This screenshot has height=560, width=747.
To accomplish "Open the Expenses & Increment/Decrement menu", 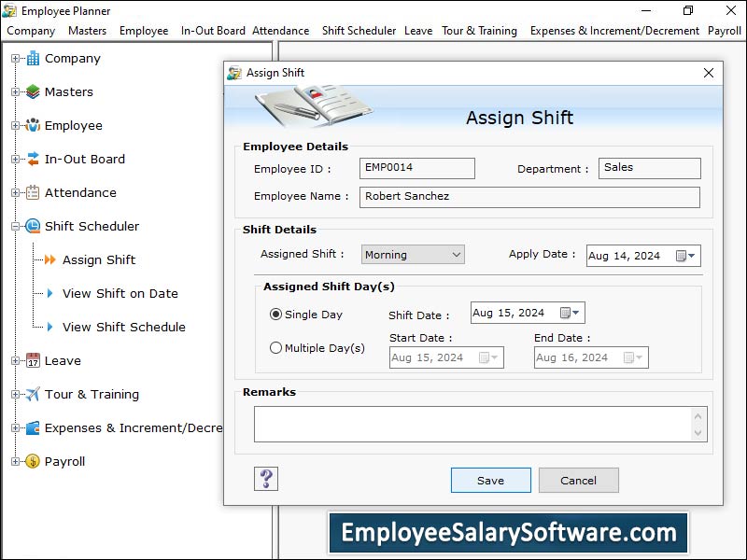I will point(614,31).
